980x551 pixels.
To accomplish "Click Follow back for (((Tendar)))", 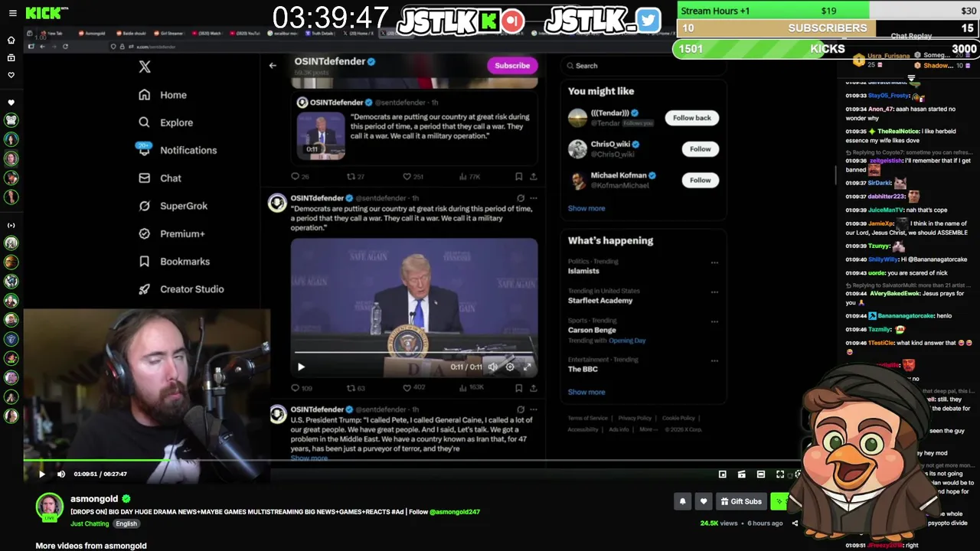I will (x=692, y=118).
